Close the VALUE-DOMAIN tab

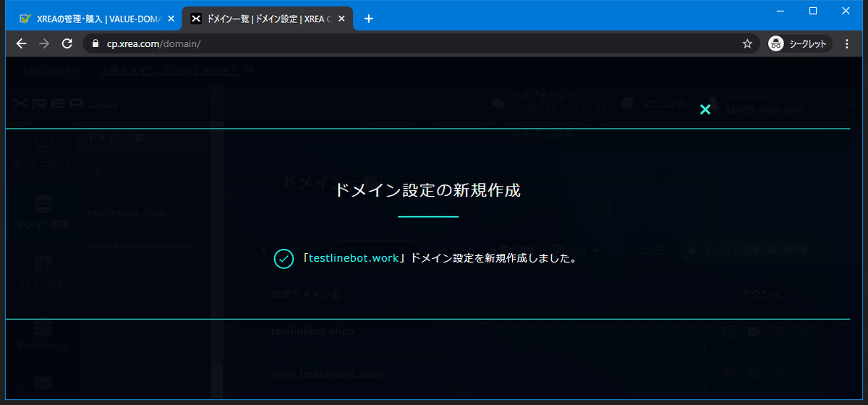point(171,19)
